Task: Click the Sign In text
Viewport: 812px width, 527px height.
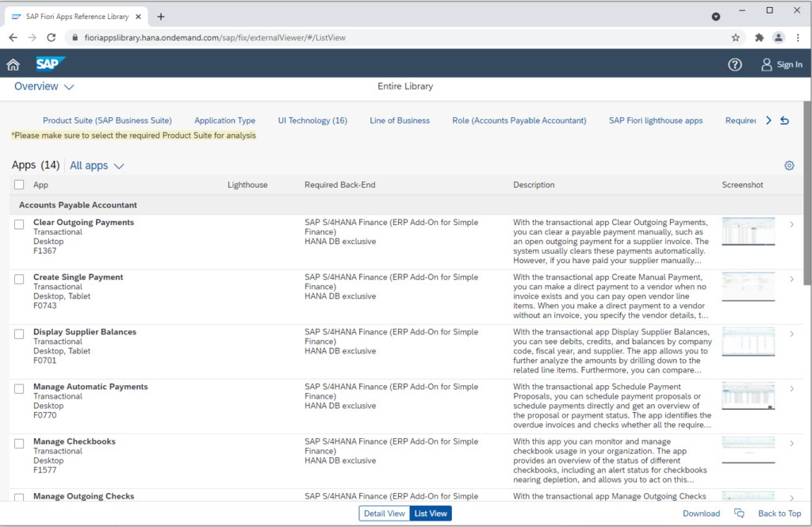Action: pos(790,65)
